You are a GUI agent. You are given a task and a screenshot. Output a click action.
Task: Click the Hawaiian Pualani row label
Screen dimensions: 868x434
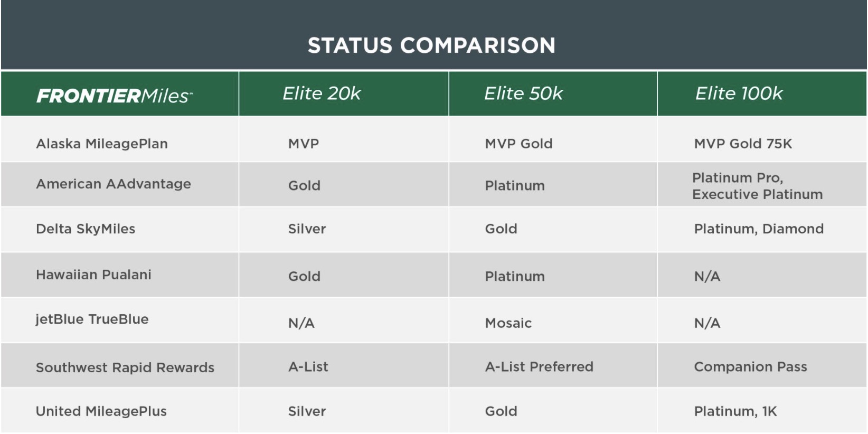93,275
